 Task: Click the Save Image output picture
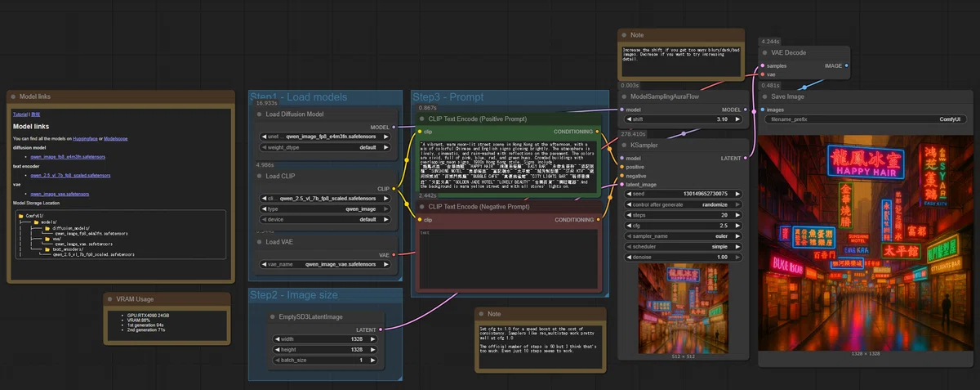tap(866, 243)
